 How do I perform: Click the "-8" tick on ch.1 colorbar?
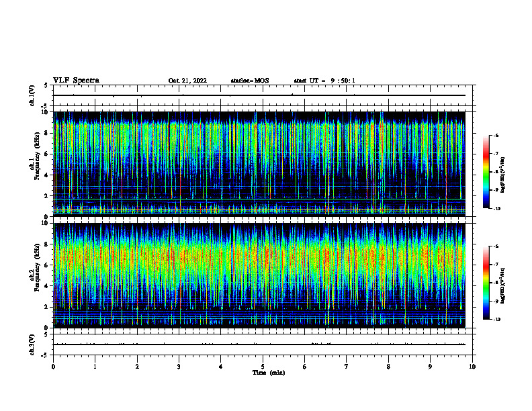pos(496,172)
